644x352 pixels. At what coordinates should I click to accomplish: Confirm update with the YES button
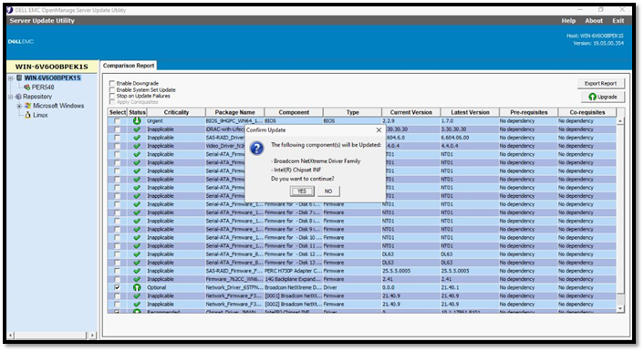(x=302, y=191)
